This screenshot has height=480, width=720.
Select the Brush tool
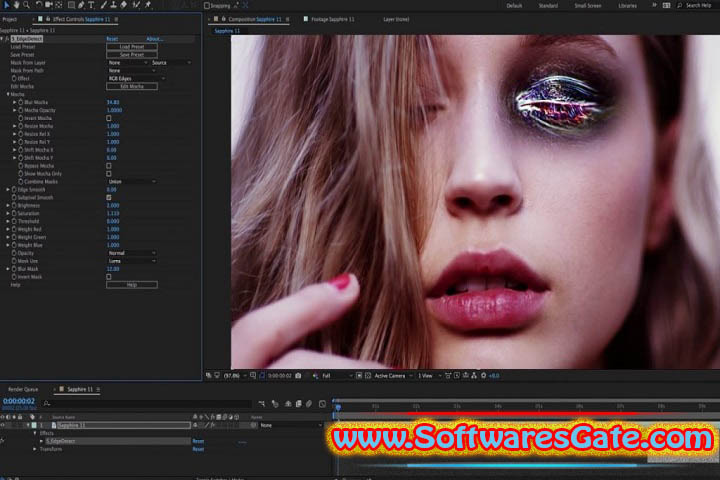pos(103,5)
